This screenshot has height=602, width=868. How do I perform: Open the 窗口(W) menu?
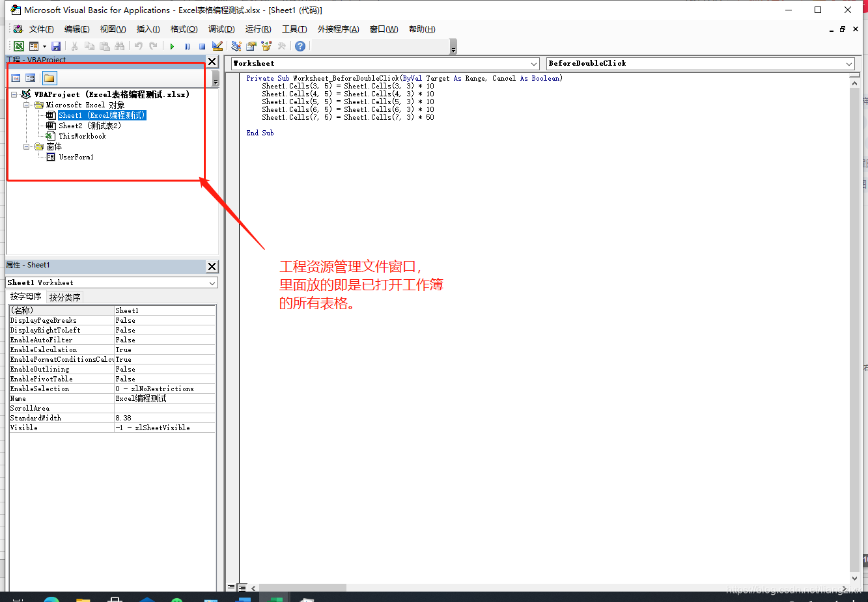coord(384,29)
